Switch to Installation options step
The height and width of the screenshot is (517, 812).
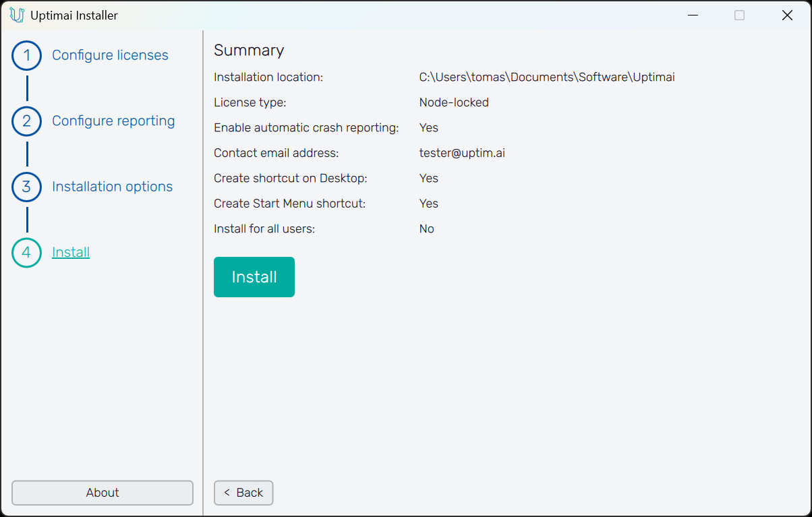click(112, 187)
